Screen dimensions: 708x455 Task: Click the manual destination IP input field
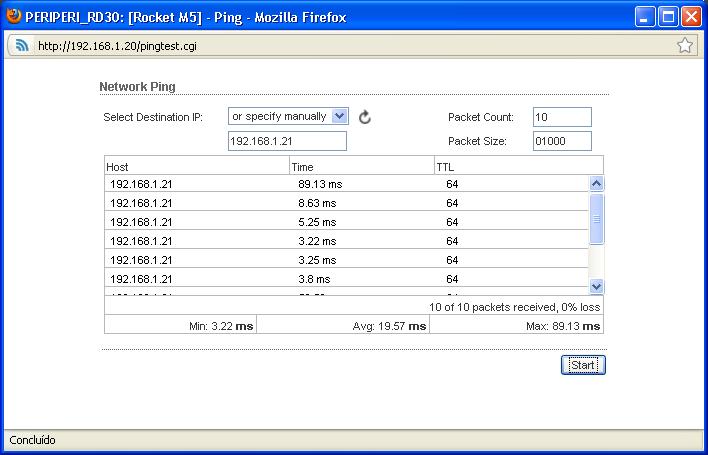[x=287, y=142]
